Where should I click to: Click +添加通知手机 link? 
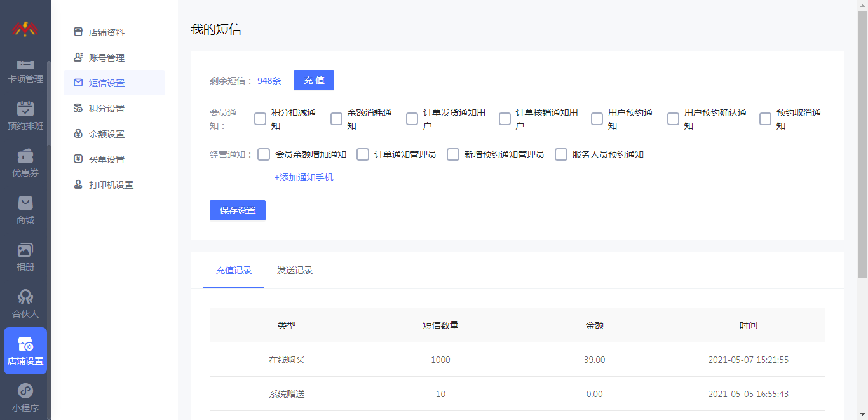(x=304, y=177)
